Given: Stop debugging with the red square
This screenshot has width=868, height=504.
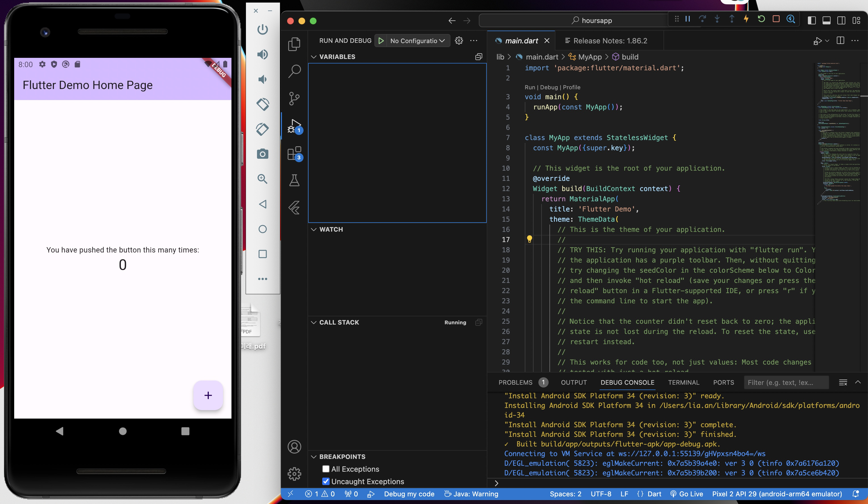Looking at the screenshot, I should click(x=776, y=19).
